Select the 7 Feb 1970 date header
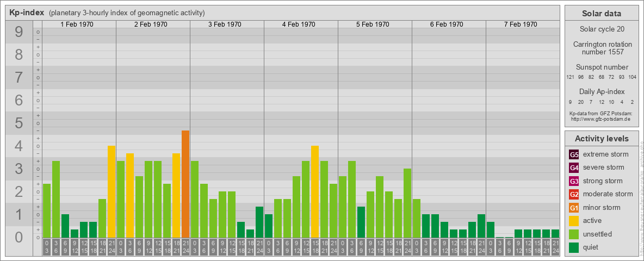Viewport: 644px width, 261px height. pyautogui.click(x=521, y=24)
